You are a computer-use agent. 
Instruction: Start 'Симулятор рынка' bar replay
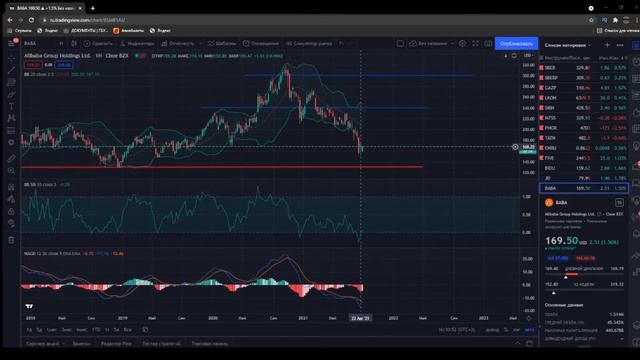tap(309, 43)
